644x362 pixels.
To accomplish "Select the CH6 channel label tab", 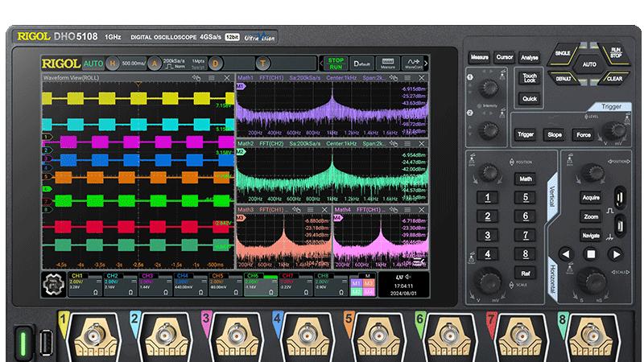I will point(253,276).
